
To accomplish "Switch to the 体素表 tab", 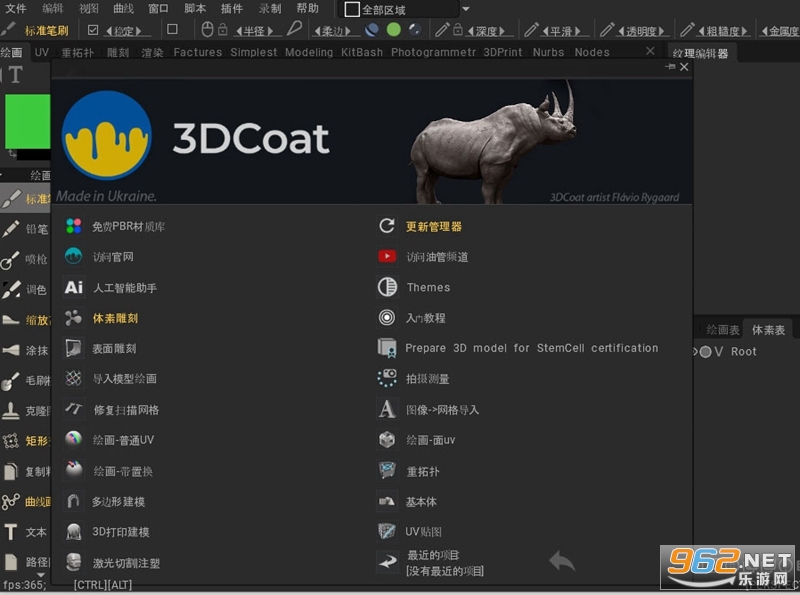I will [768, 330].
